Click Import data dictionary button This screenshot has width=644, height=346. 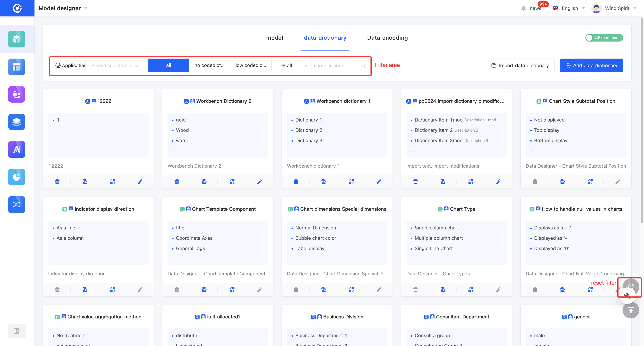tap(520, 65)
